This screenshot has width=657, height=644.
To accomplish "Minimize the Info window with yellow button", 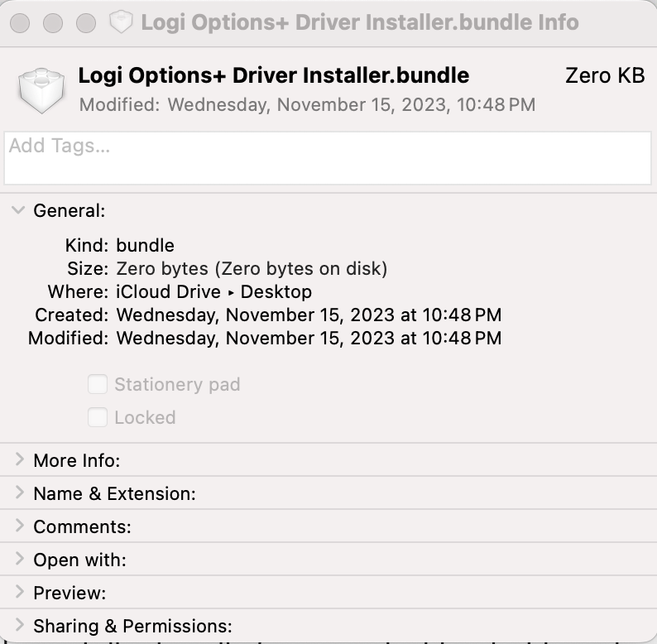I will [54, 22].
